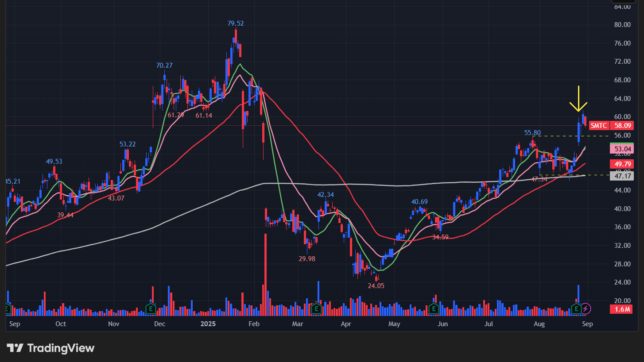Screen dimensions: 644x362
Task: Click the 39.44 low price label
Action: click(65, 215)
